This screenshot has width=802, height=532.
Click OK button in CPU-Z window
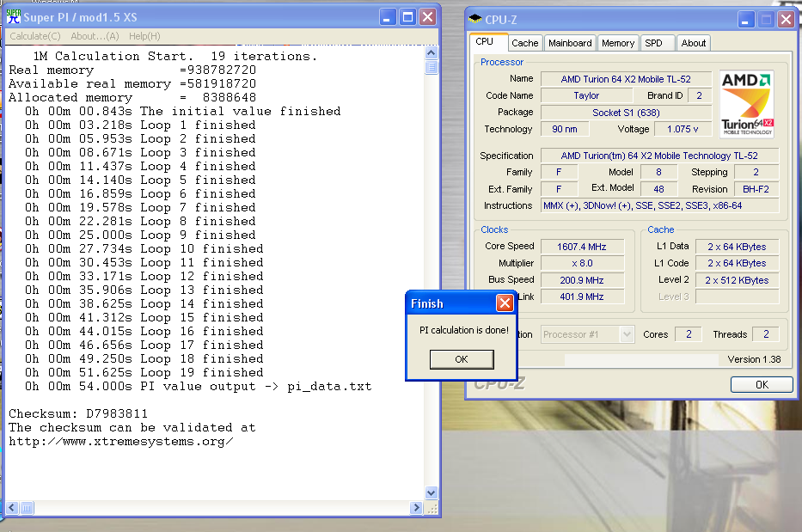(762, 384)
